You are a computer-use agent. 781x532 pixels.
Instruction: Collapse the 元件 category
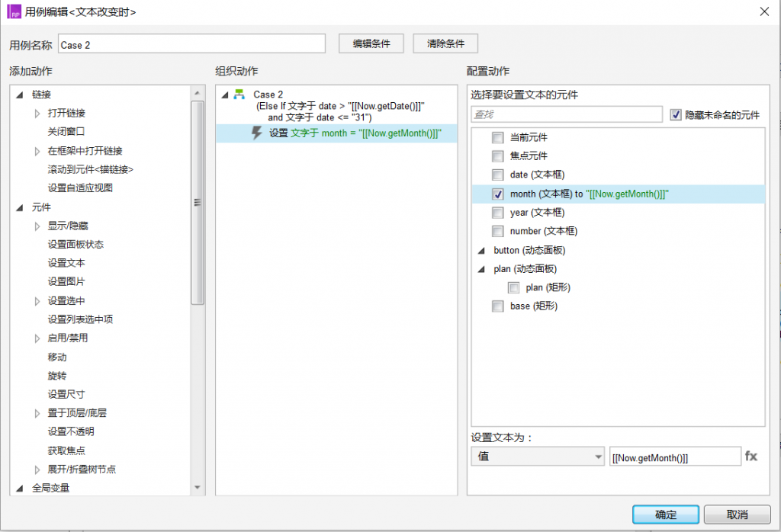coord(19,207)
